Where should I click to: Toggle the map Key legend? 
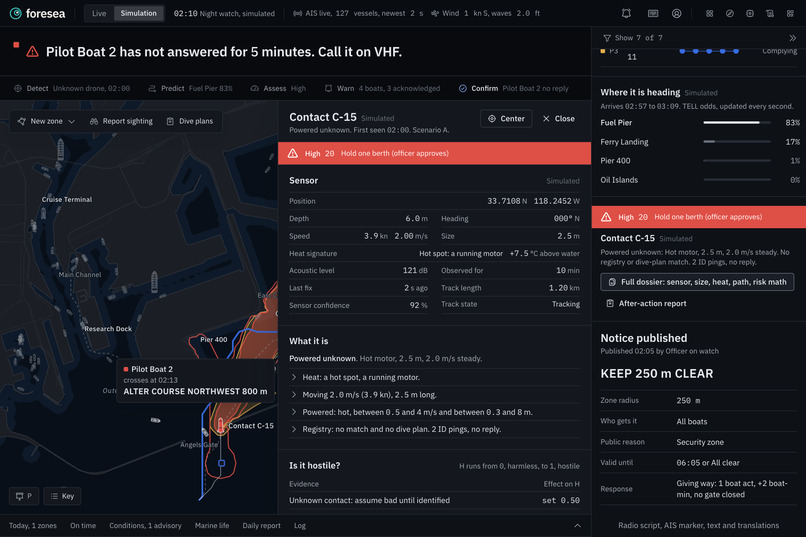(x=62, y=496)
